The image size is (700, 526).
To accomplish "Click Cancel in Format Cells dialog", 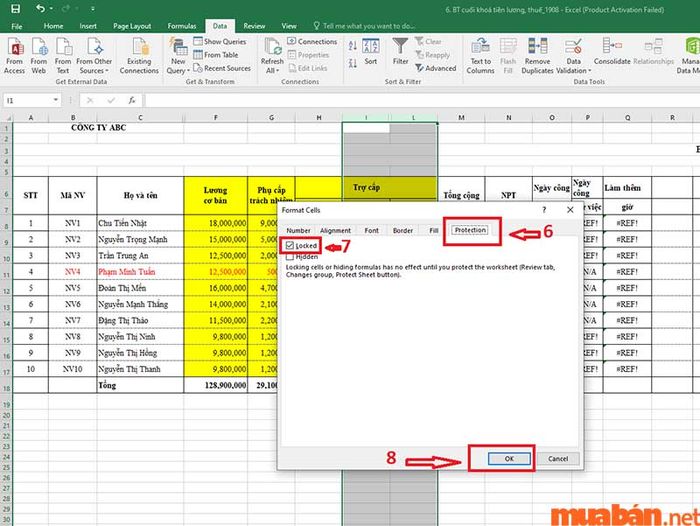I will pos(558,459).
